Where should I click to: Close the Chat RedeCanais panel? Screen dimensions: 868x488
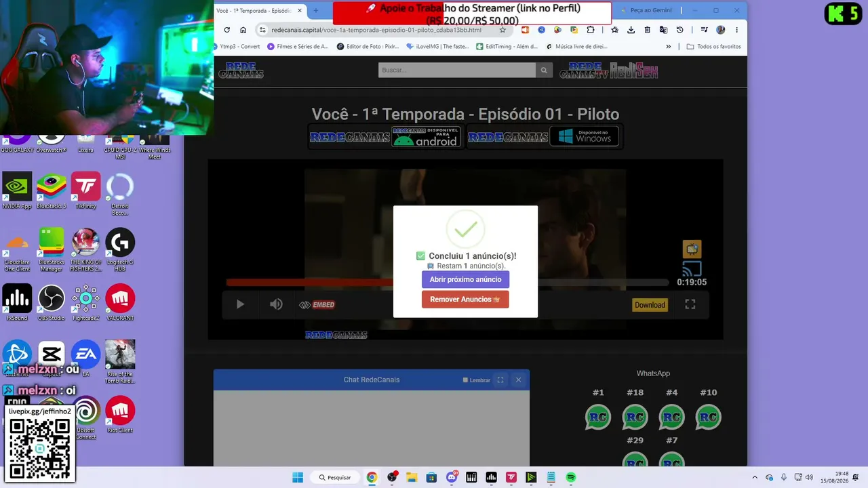519,380
